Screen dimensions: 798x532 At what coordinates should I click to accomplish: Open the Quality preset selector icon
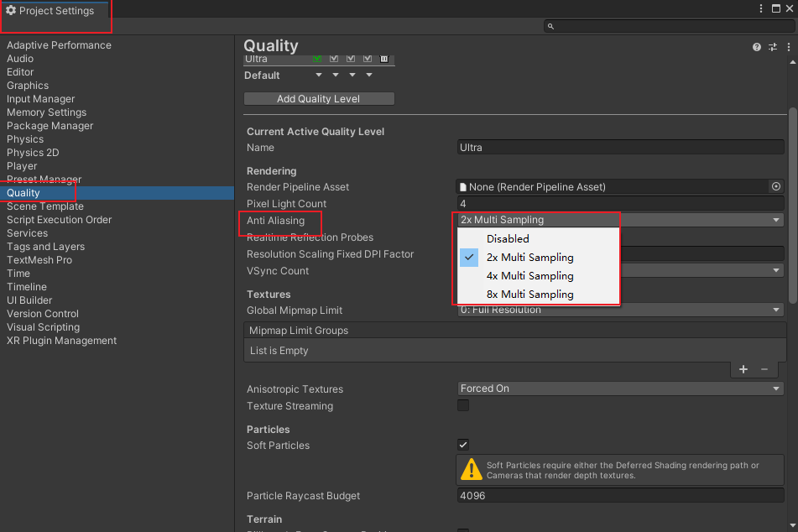point(773,47)
